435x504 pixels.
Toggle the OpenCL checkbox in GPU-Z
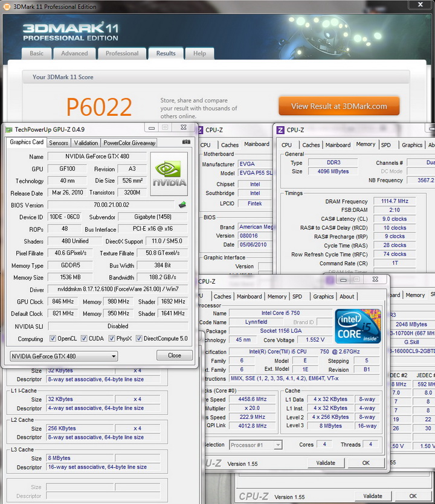click(53, 339)
